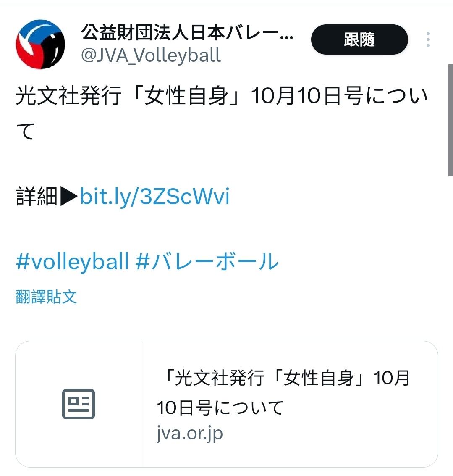Open the @JVA_Volleyball handle

pyautogui.click(x=151, y=55)
